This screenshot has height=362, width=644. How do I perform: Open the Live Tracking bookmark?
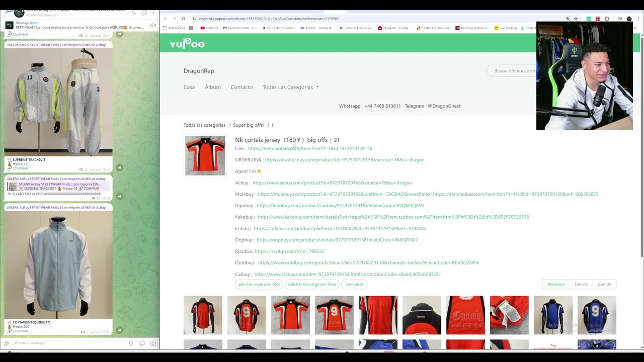click(506, 28)
